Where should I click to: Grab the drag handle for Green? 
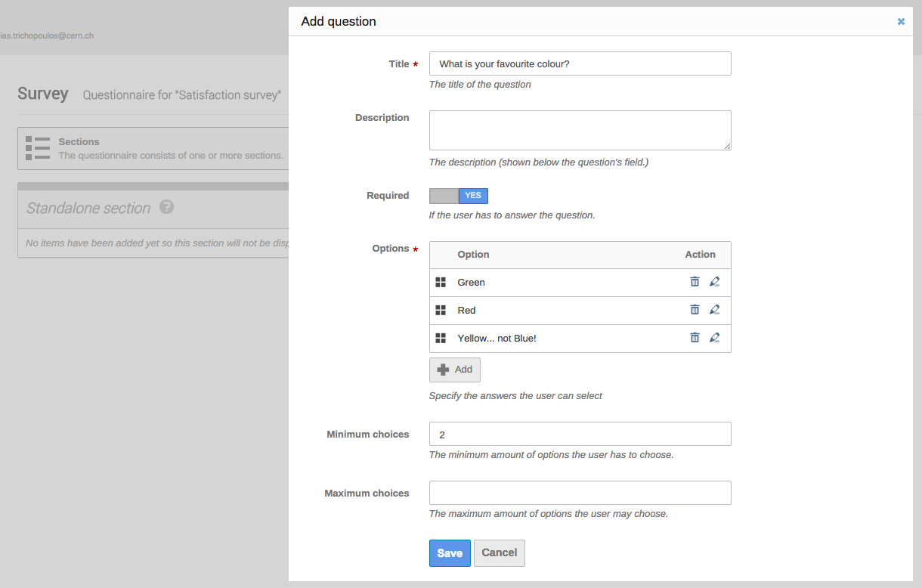[441, 283]
